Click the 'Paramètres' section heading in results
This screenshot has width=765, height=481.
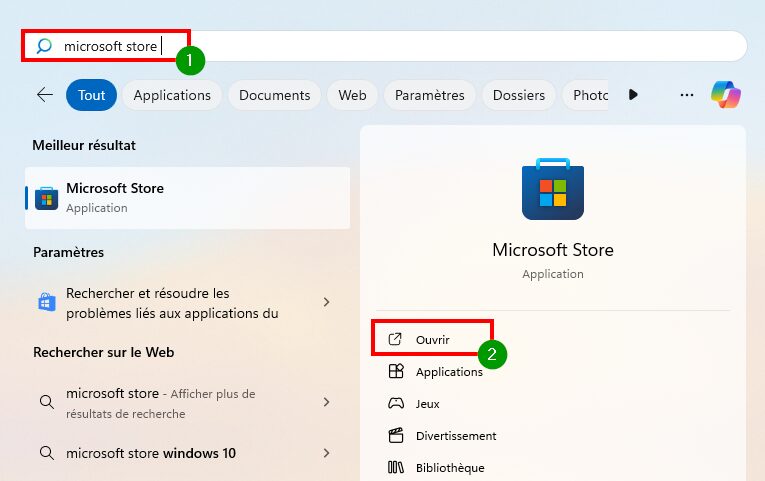click(x=68, y=252)
